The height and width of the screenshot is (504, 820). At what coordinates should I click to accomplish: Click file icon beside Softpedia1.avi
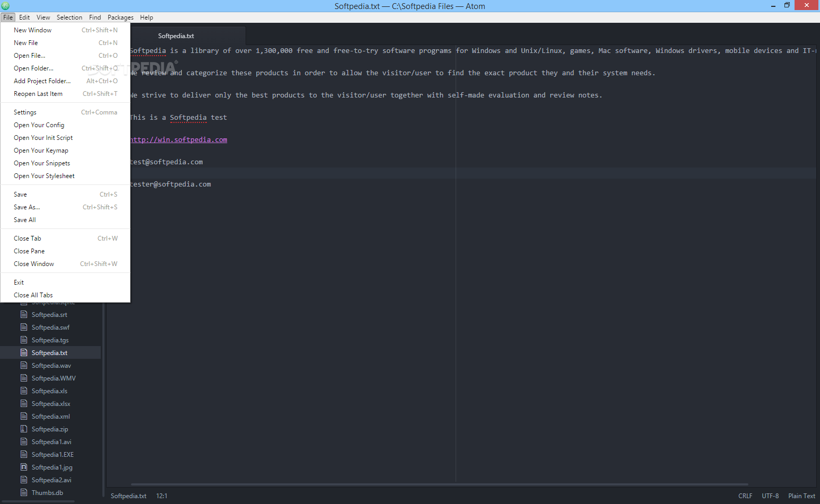pyautogui.click(x=24, y=441)
